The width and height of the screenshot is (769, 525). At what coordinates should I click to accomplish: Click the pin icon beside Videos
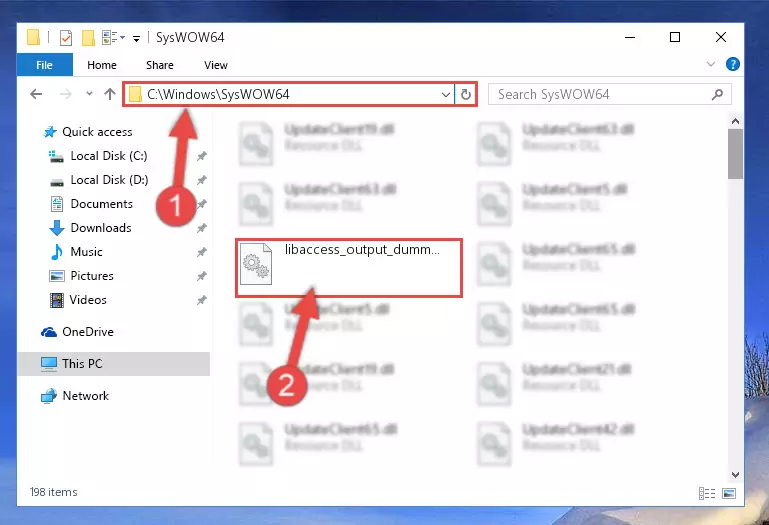coord(202,300)
